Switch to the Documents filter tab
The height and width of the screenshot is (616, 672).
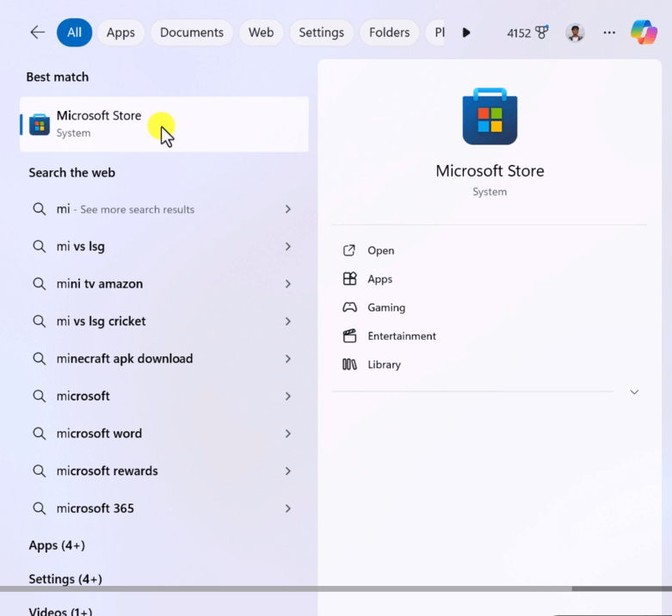pyautogui.click(x=192, y=33)
